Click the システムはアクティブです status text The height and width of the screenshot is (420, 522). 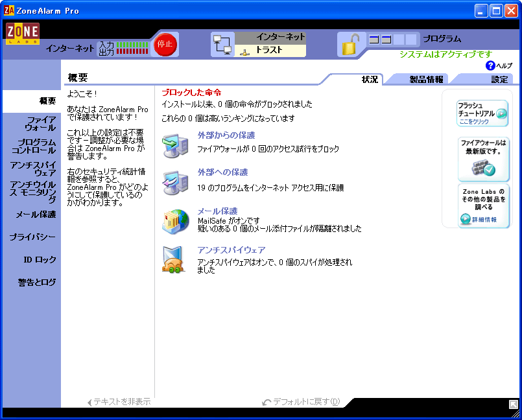(445, 54)
